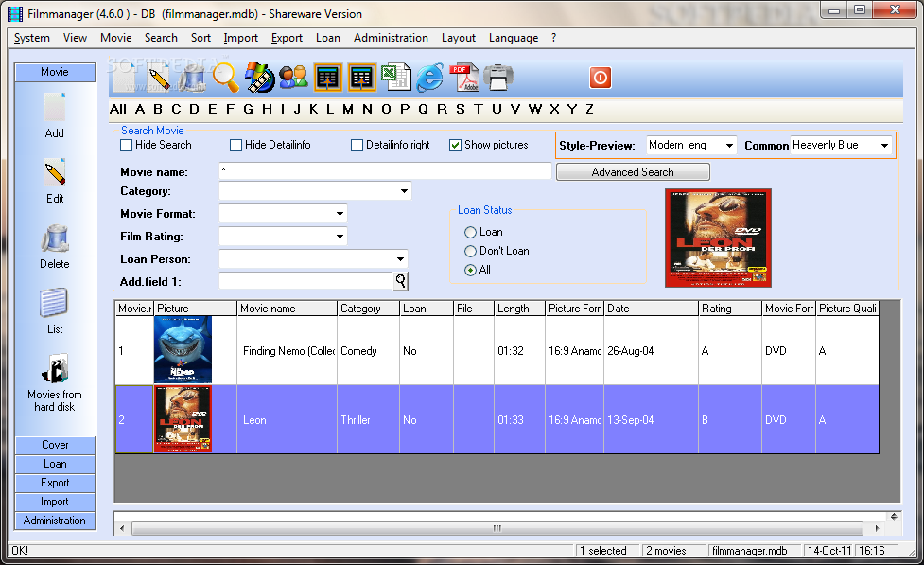Viewport: 924px width, 565px height.
Task: Sort by Movie name column header
Action: 287,309
